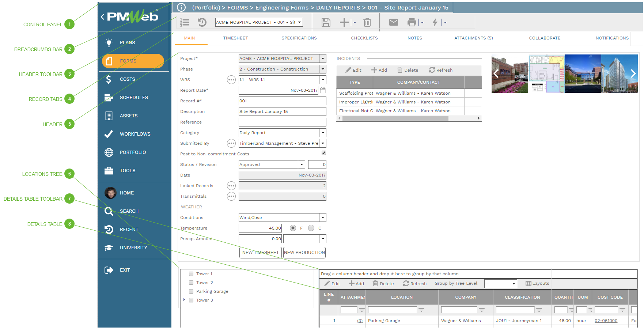Click the New Timesheet button

(x=261, y=253)
